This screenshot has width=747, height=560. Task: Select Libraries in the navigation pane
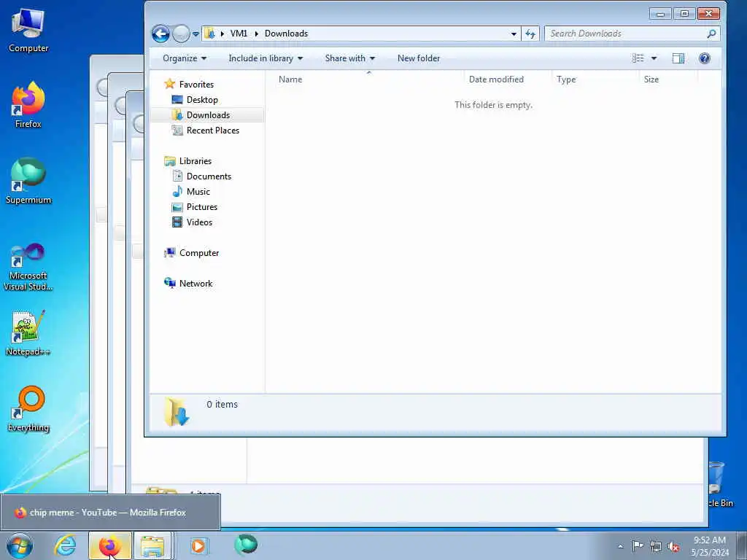coord(196,161)
